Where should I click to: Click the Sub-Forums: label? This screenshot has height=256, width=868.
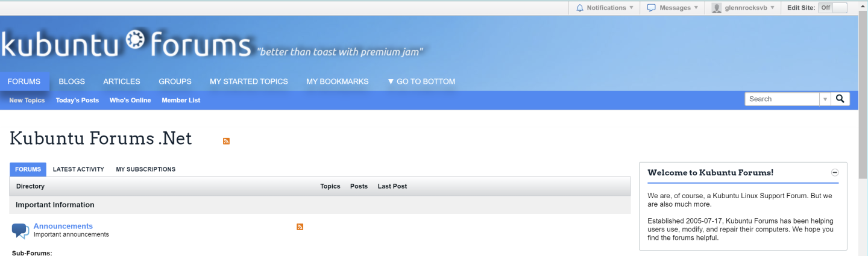pos(32,253)
